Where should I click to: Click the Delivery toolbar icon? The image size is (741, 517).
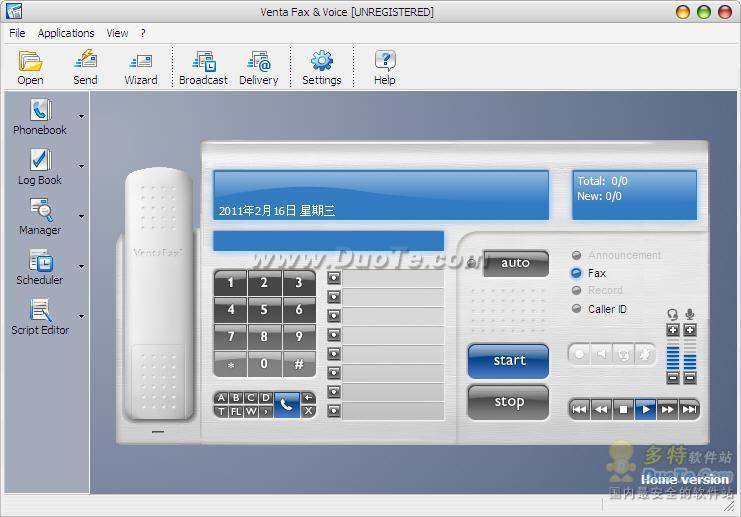(x=258, y=67)
